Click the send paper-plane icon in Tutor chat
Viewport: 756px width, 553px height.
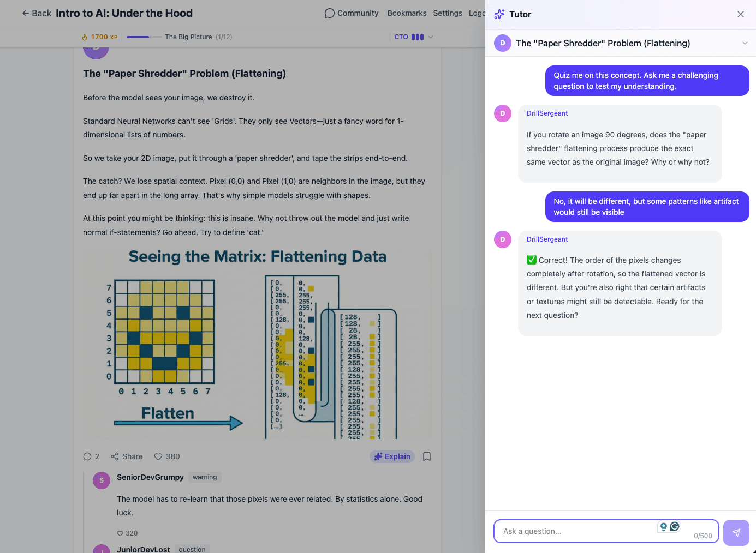[x=736, y=532]
